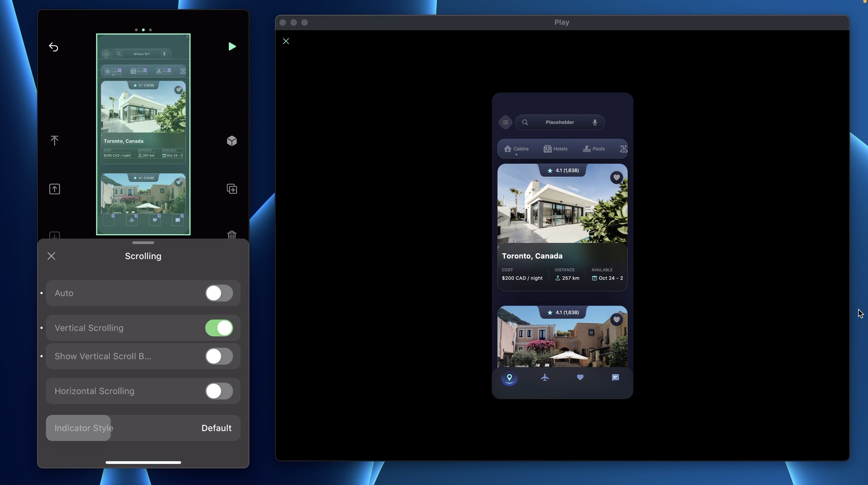Toggle Show Vertical Scroll Bar switch
This screenshot has width=868, height=485.
tap(219, 356)
